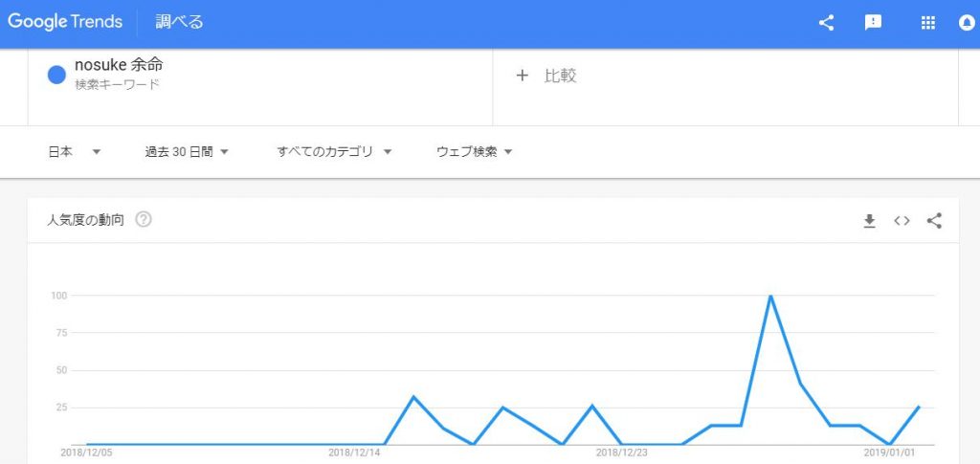
Task: Select the 調べる header tab
Action: pos(180,22)
